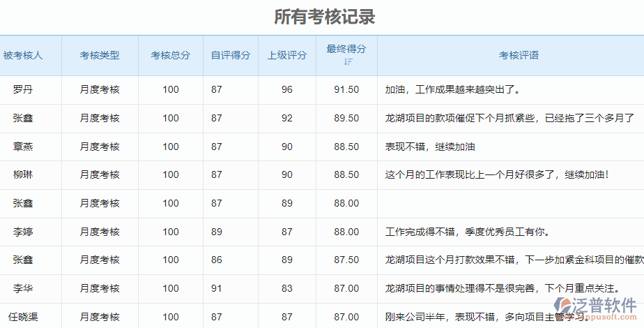Click the 自评得分 column header

click(231, 55)
